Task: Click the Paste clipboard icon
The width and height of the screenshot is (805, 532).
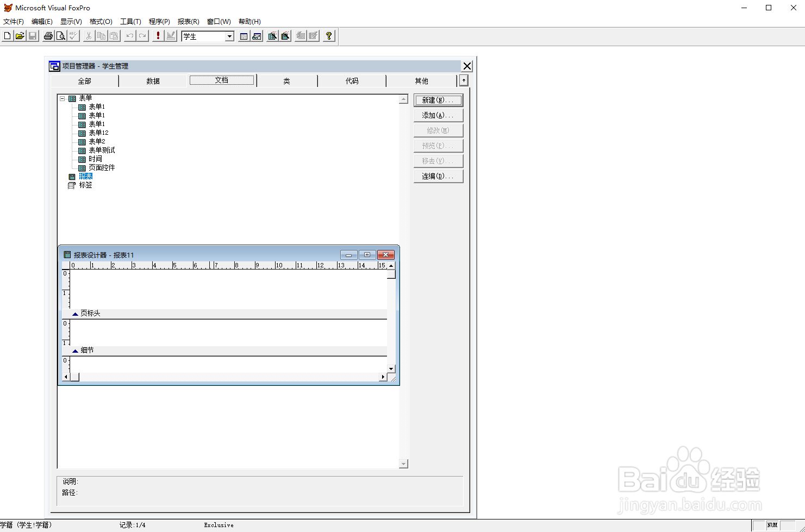Action: (114, 36)
